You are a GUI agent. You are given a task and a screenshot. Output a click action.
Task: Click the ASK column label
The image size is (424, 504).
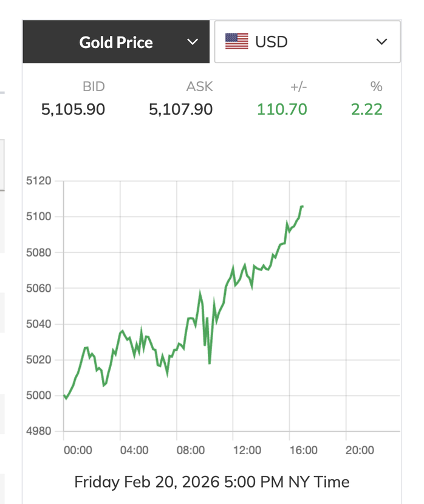click(x=199, y=87)
